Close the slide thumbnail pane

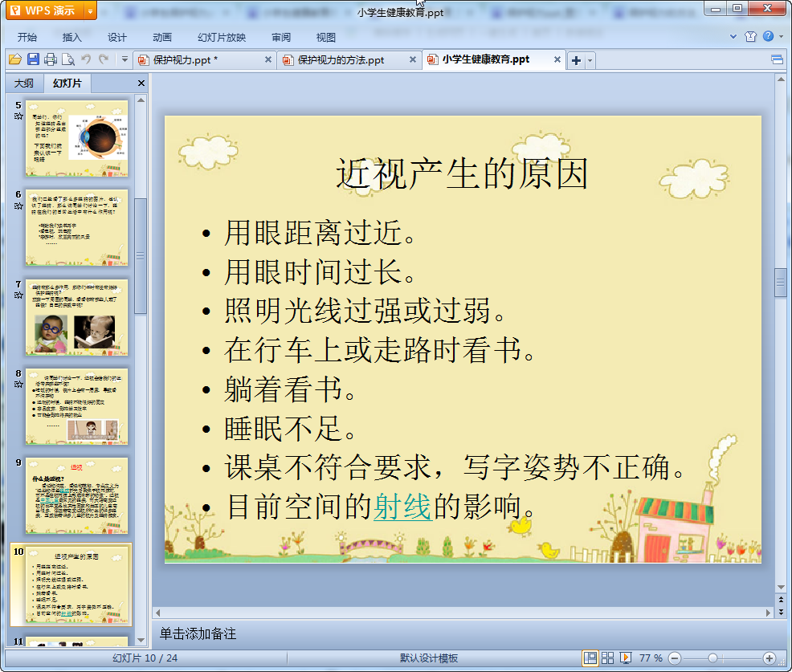pos(141,83)
